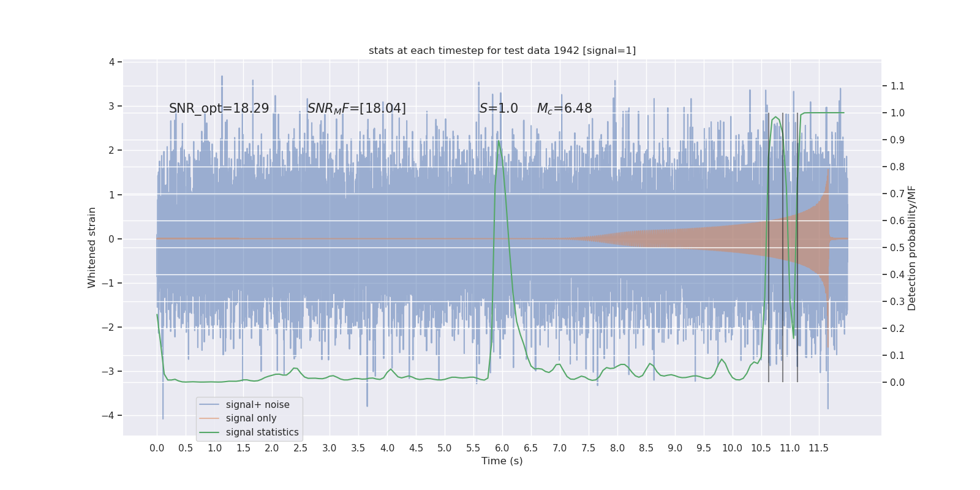Click the 1.5 time axis tick label

(x=243, y=448)
